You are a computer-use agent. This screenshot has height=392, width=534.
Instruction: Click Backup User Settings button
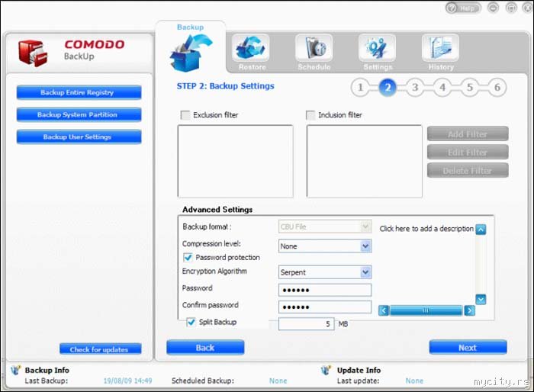click(x=79, y=137)
